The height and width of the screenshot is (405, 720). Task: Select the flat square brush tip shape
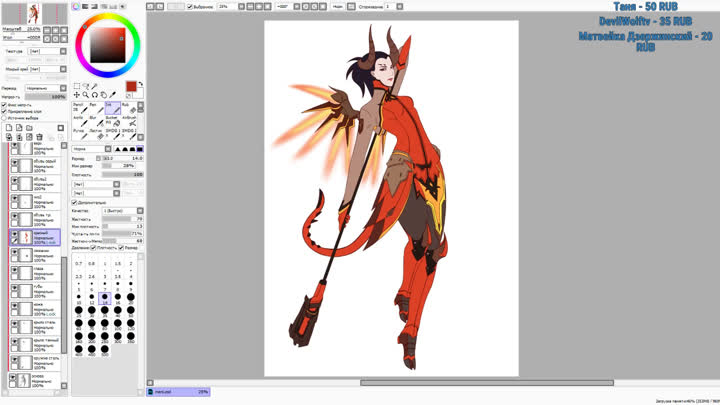coord(139,149)
